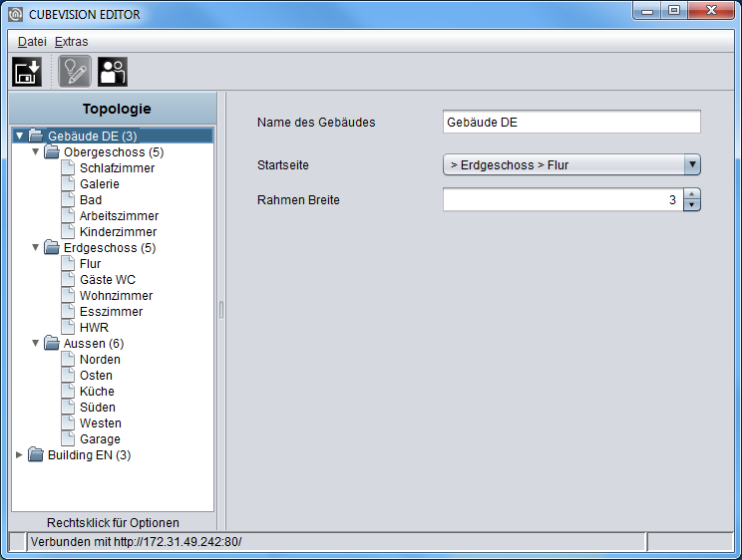Select the Galerie page
This screenshot has width=742, height=560.
click(x=100, y=184)
